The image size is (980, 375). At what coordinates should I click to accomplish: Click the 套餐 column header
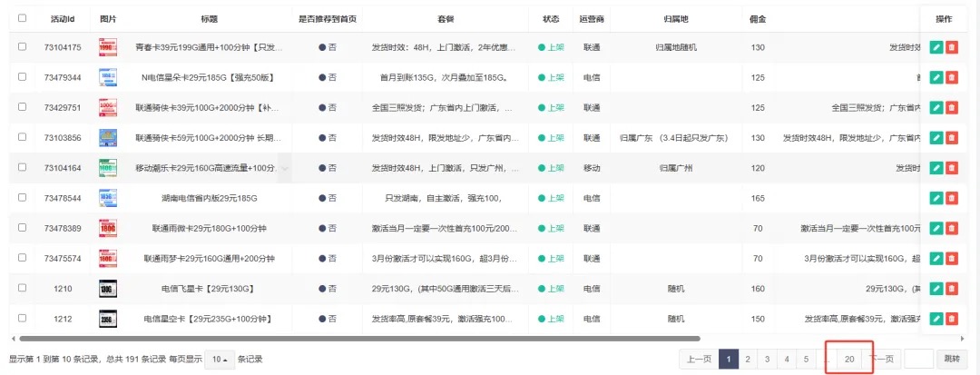pos(445,19)
